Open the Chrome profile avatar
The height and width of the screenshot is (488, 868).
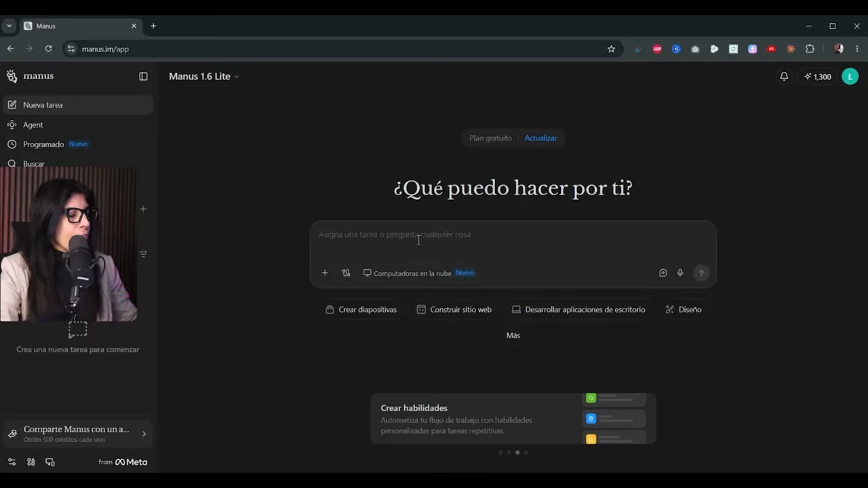(839, 49)
